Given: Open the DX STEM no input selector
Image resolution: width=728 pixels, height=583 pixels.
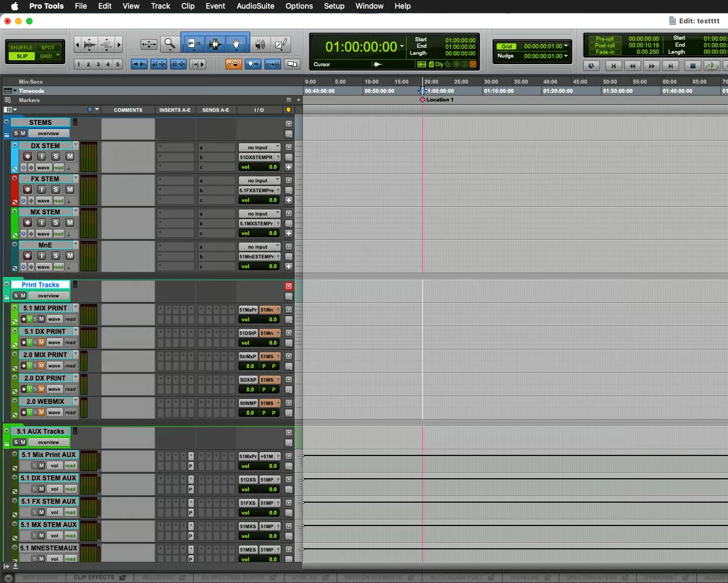Looking at the screenshot, I should pyautogui.click(x=259, y=148).
